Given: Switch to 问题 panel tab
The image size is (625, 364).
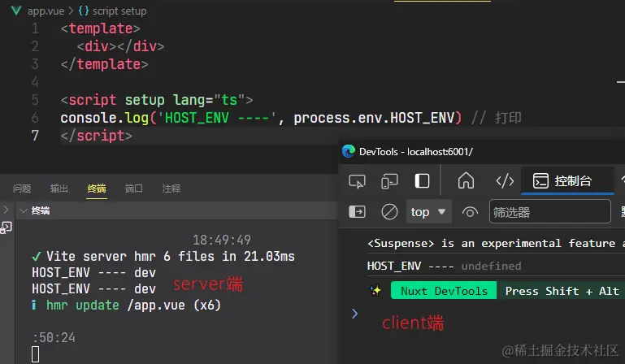Looking at the screenshot, I should [x=22, y=188].
